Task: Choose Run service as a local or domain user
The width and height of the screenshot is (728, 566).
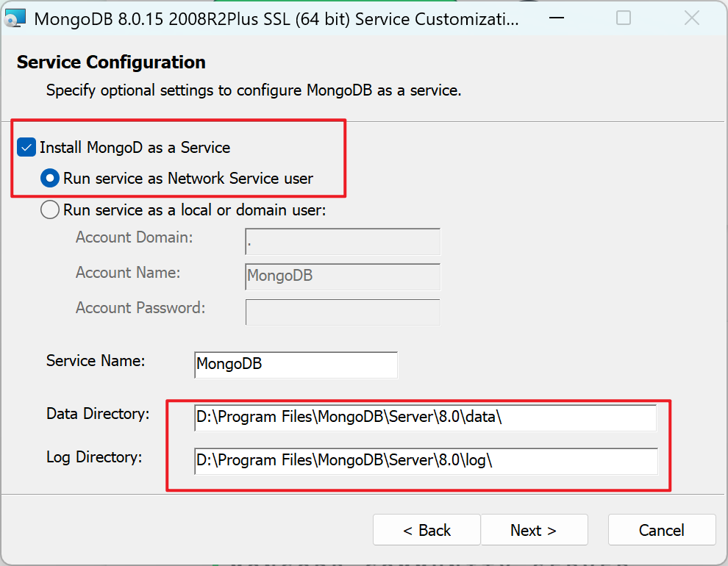Action: tap(50, 209)
